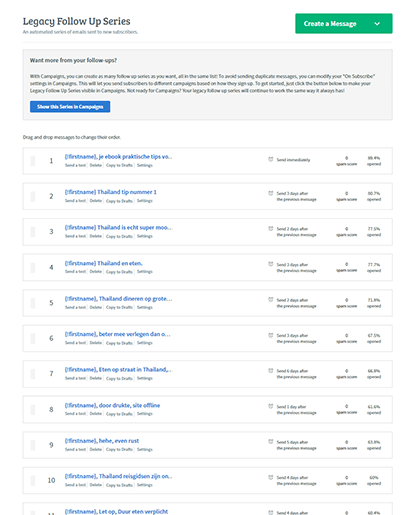Click the clock icon for message 10
Viewport: 415px width, 515px height.
(271, 477)
